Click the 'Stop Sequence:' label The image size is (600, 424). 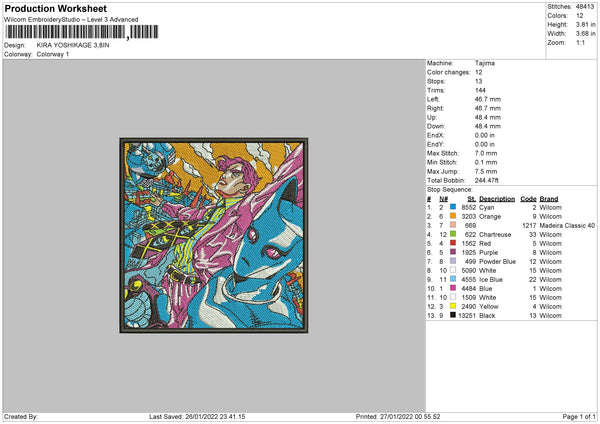[450, 190]
